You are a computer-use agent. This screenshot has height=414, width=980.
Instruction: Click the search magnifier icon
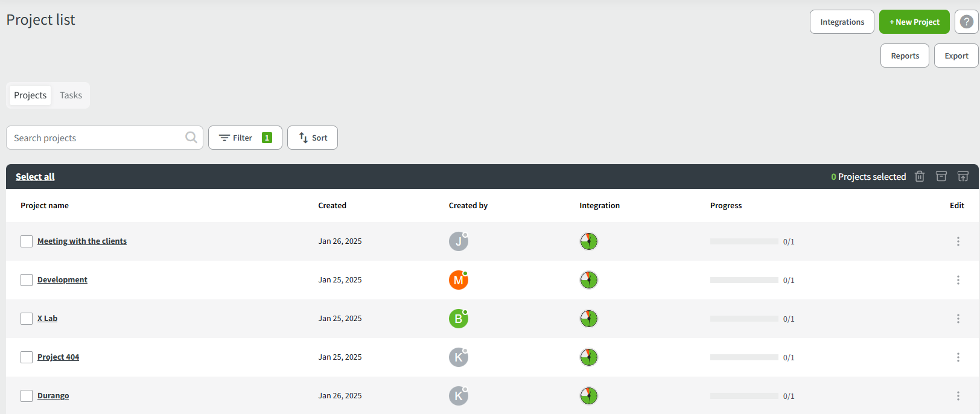point(191,138)
